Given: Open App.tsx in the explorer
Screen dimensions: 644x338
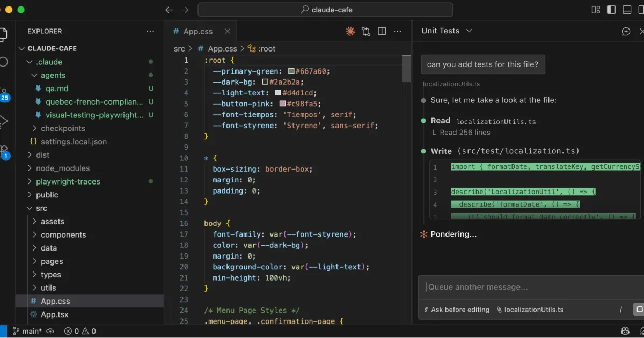Looking at the screenshot, I should click(x=90, y=314).
